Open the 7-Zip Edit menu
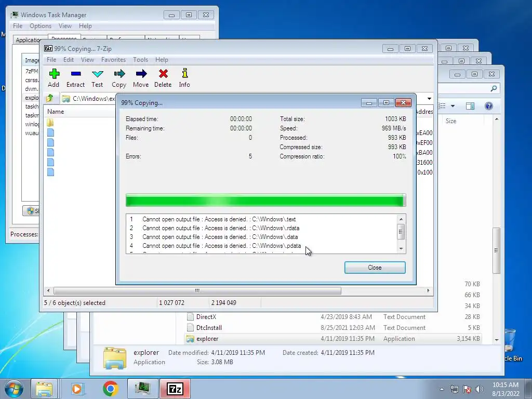 [68, 60]
